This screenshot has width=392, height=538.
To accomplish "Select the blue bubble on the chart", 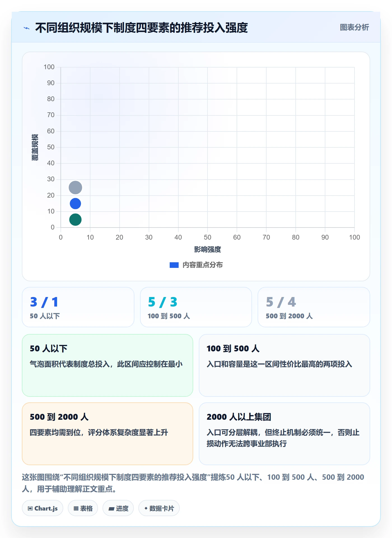I will pyautogui.click(x=75, y=203).
